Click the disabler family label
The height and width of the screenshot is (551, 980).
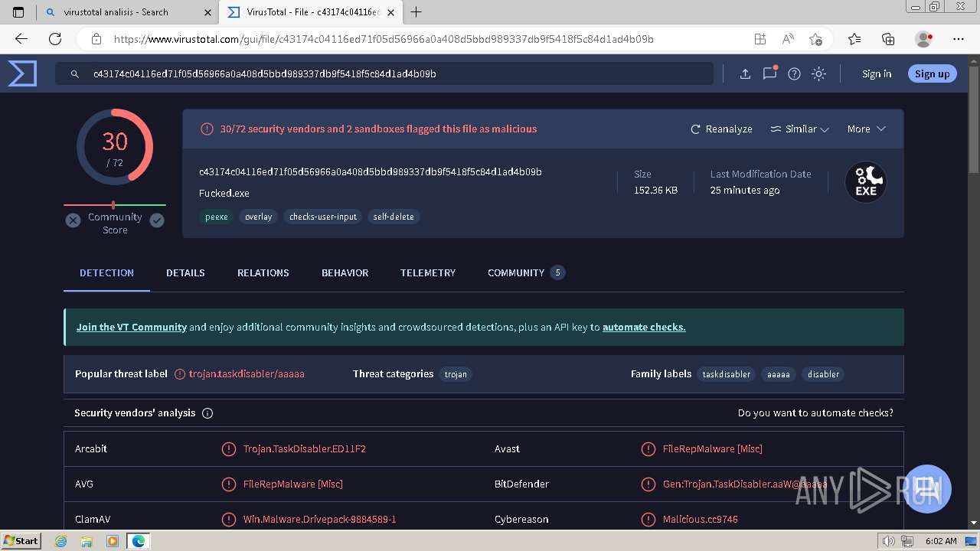[x=823, y=374]
